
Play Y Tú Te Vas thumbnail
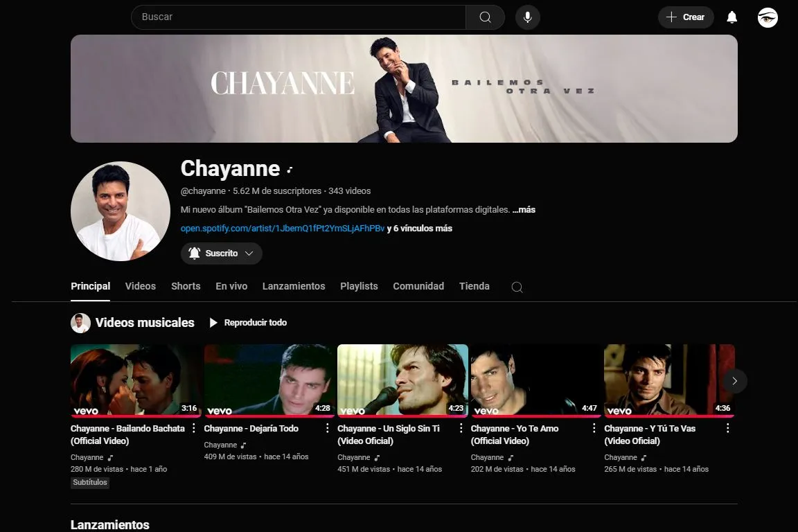click(x=669, y=381)
